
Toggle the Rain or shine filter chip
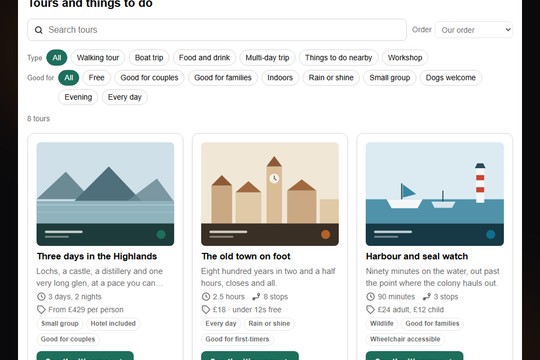click(x=331, y=78)
